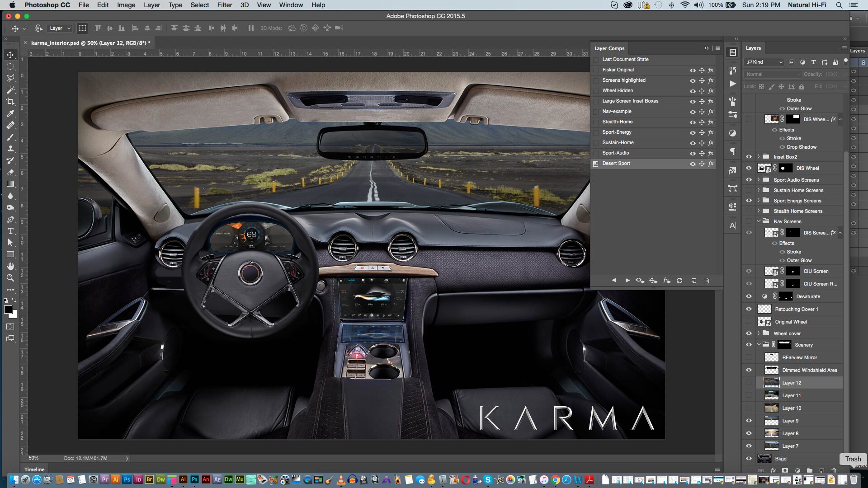The height and width of the screenshot is (488, 868).
Task: Open the Timeline panel tab
Action: pos(34,469)
